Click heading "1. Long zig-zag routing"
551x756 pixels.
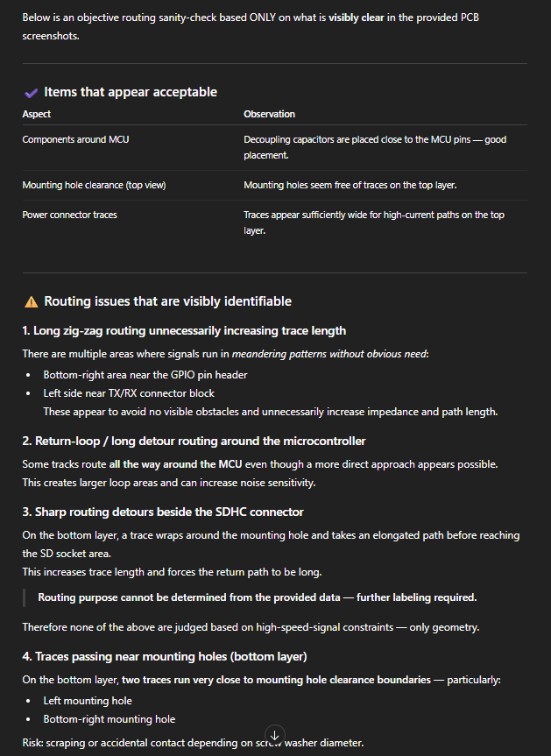click(184, 330)
